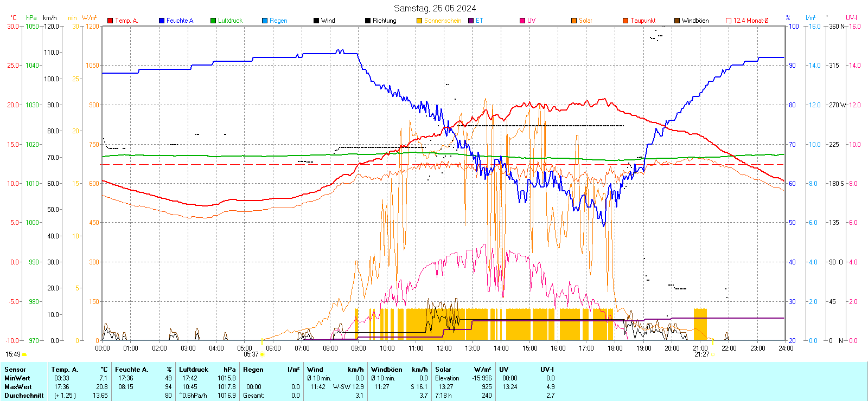Click the brown Windböen legend square
868x401 pixels.
tap(677, 21)
